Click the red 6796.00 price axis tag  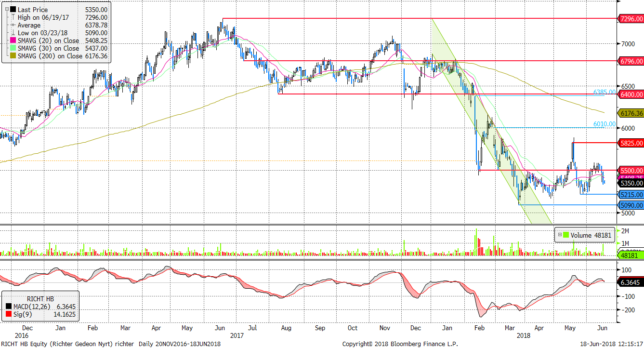click(631, 61)
